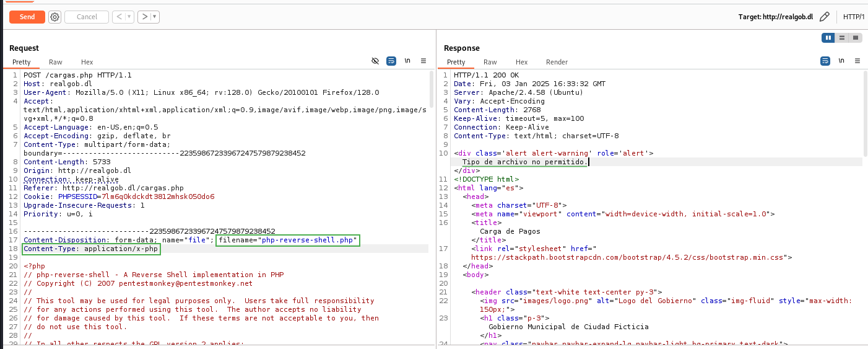
Task: Open the Response panel hamburger options menu
Action: (x=857, y=61)
